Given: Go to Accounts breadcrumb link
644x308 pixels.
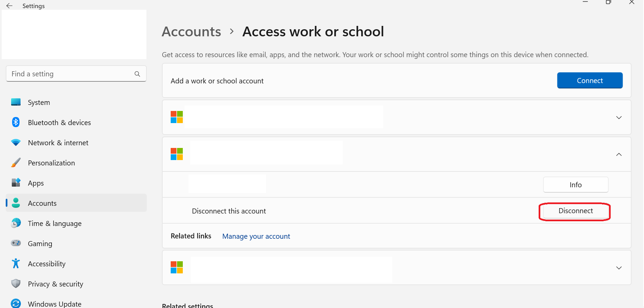Looking at the screenshot, I should [x=191, y=32].
